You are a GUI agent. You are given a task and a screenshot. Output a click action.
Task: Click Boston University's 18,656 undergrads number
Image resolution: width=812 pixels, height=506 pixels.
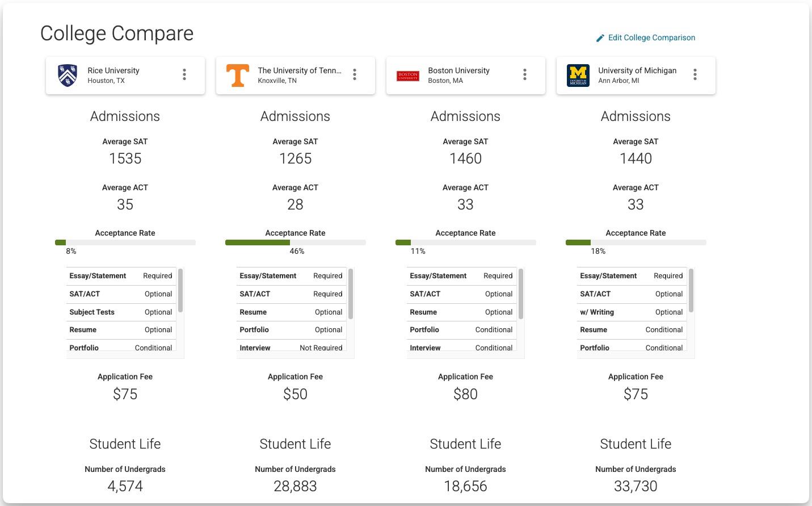pos(466,486)
